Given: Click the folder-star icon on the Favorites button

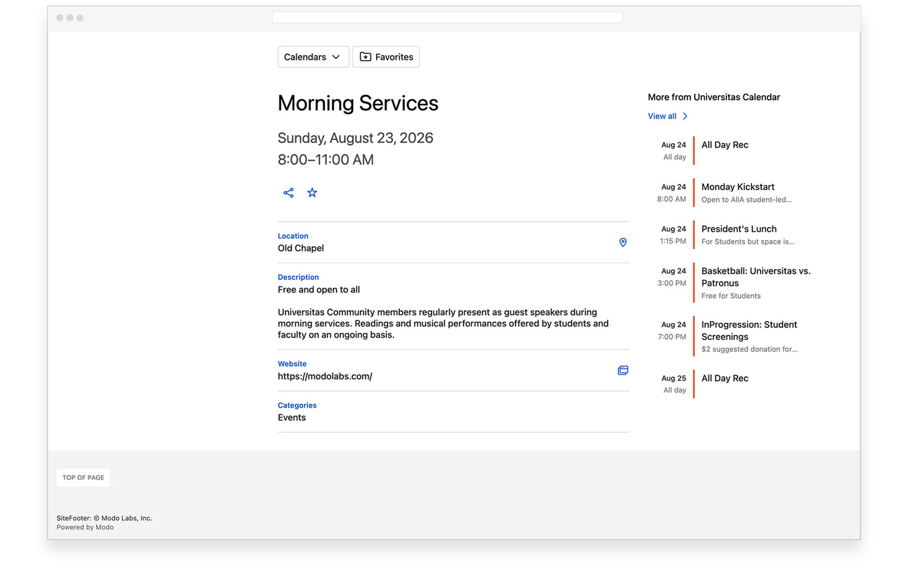Looking at the screenshot, I should (x=366, y=57).
